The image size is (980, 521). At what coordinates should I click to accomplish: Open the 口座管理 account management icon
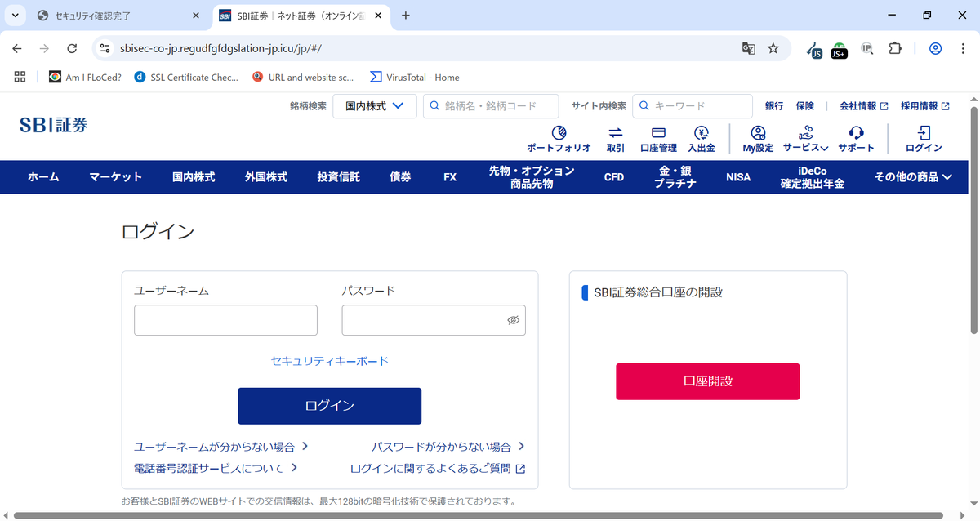pos(658,133)
